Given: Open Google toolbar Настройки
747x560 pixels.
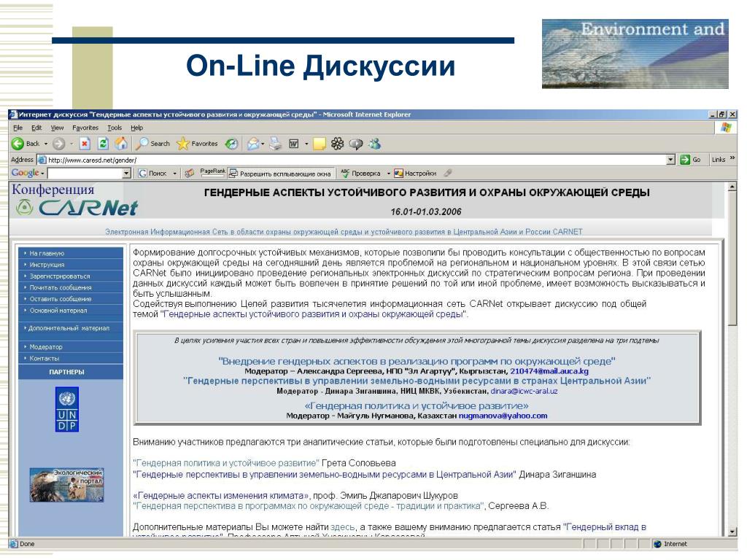Looking at the screenshot, I should pos(415,174).
